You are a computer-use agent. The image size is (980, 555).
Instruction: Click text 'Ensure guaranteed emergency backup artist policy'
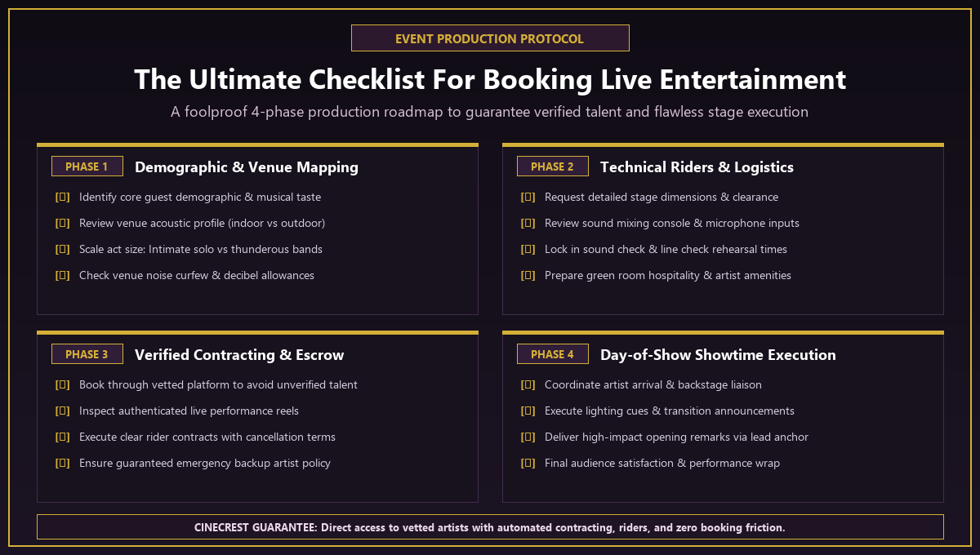205,464
